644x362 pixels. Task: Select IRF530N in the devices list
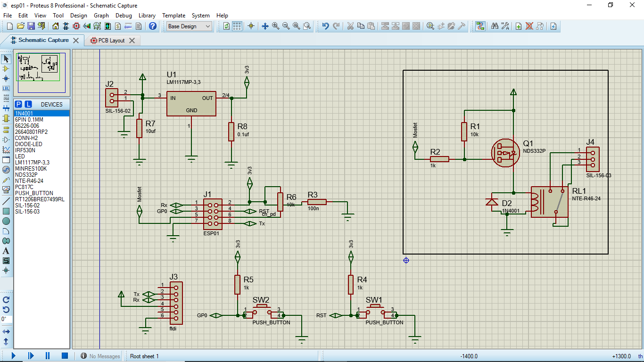tap(41, 150)
